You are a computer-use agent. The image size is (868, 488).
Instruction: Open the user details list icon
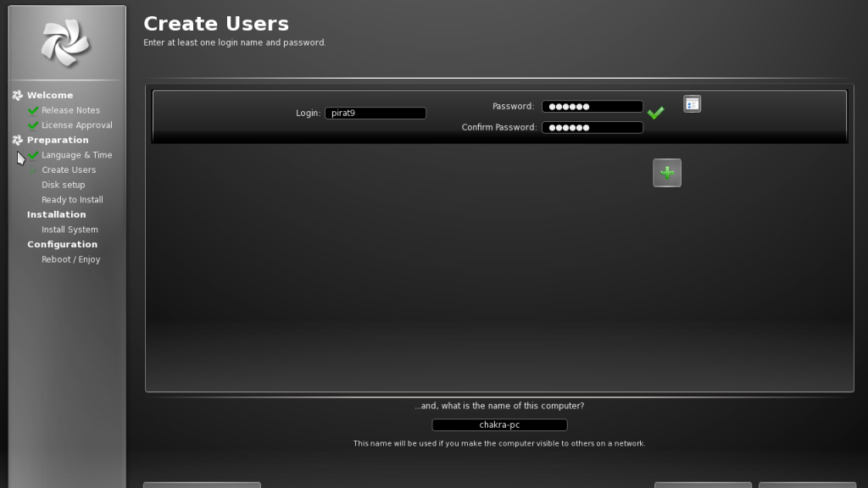pos(692,104)
